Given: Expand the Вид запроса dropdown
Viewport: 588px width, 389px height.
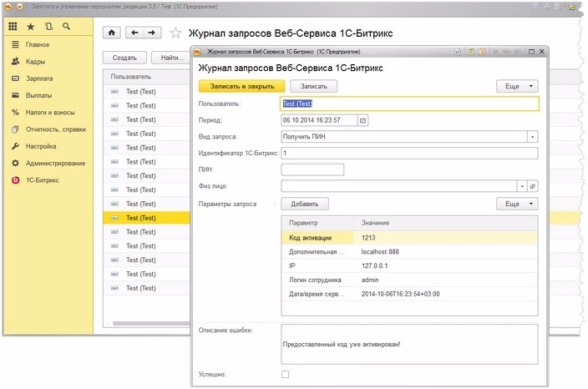Looking at the screenshot, I should 533,137.
